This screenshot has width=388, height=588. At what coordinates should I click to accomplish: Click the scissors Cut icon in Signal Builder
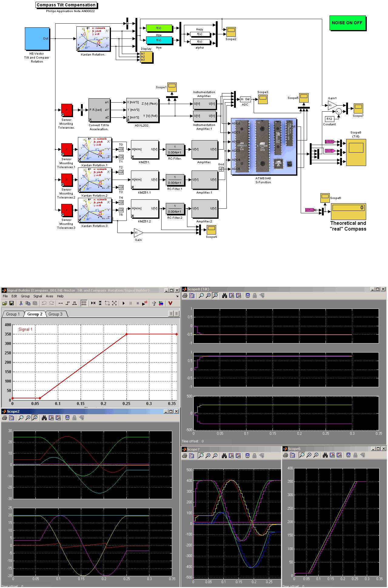pos(21,303)
